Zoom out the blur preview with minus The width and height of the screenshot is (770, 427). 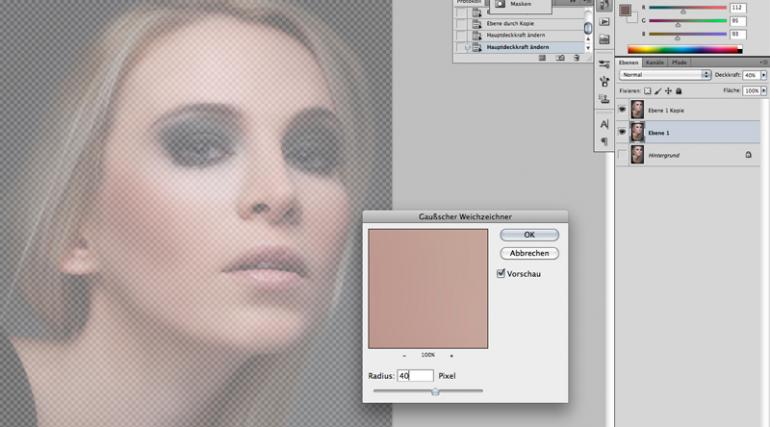pos(404,355)
